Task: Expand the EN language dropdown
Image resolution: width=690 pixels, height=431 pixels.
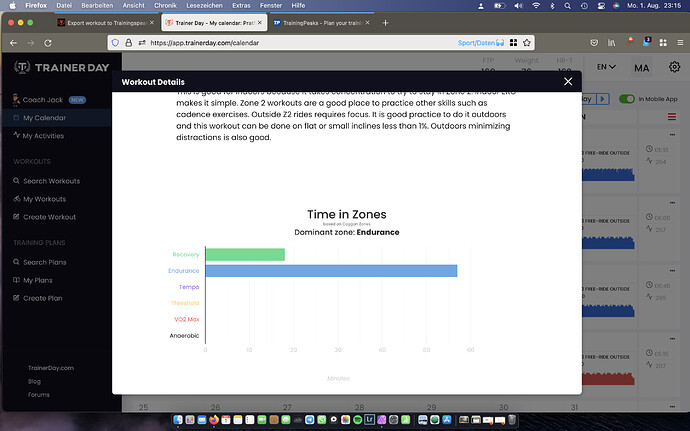Action: (x=606, y=67)
